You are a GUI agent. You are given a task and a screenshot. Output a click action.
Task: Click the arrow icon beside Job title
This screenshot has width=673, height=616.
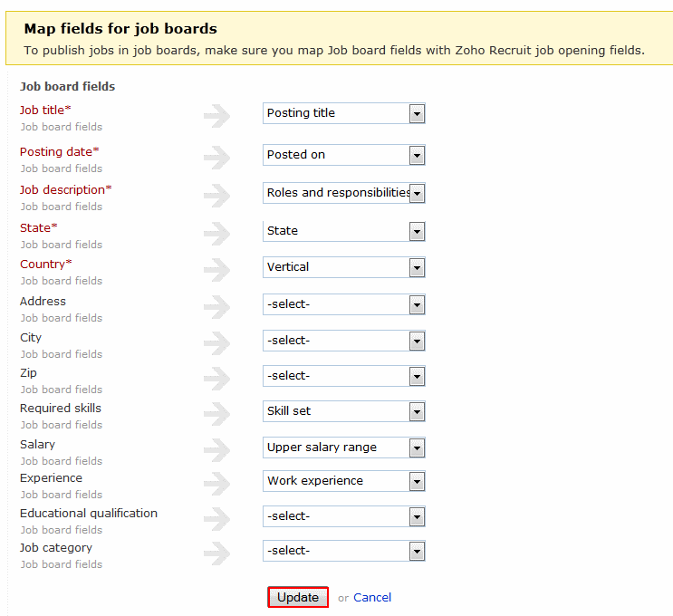tap(217, 115)
